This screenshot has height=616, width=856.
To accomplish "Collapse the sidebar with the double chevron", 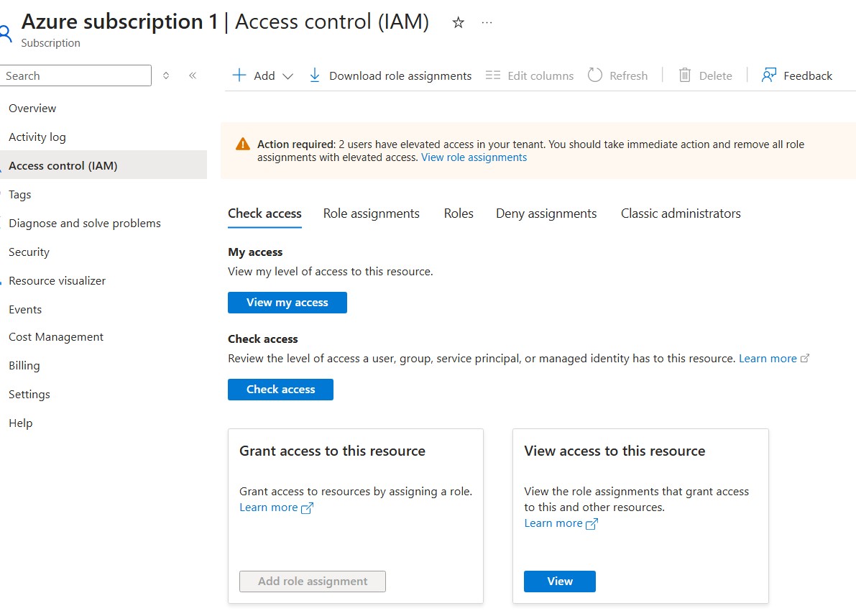I will [x=193, y=75].
